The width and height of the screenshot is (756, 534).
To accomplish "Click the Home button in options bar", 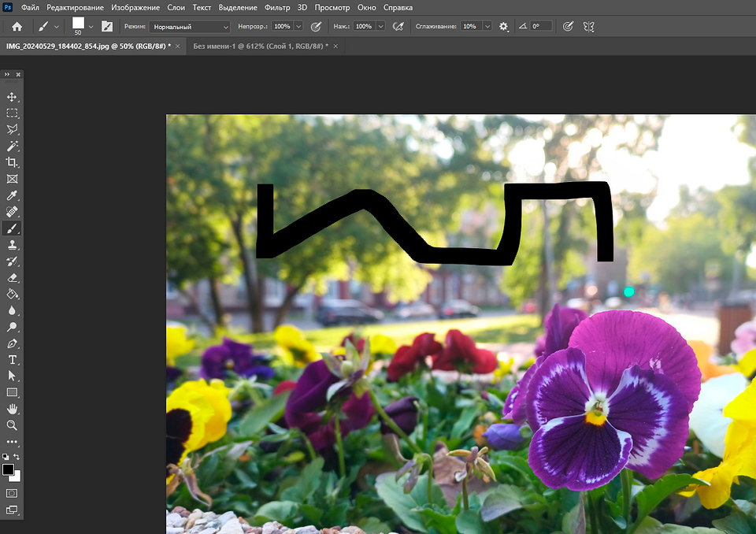I will tap(17, 26).
